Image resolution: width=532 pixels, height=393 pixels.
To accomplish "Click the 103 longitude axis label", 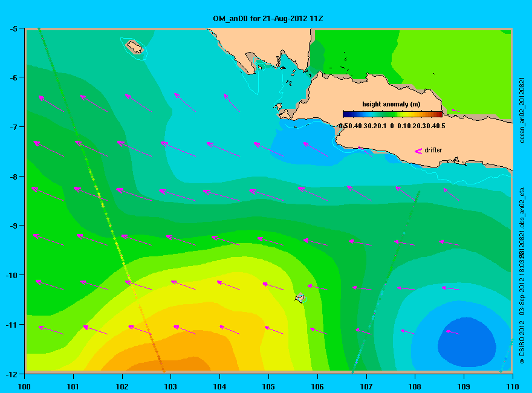I will [x=170, y=386].
